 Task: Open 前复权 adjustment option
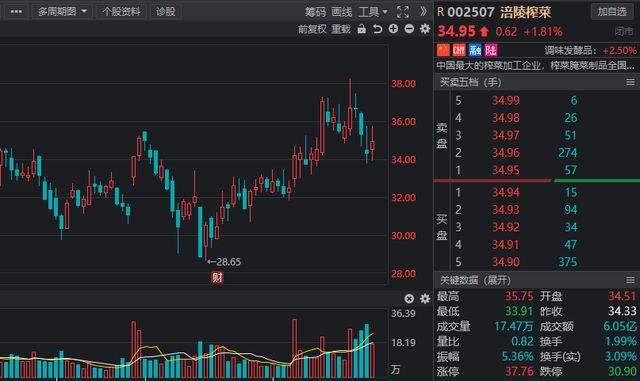[x=312, y=29]
